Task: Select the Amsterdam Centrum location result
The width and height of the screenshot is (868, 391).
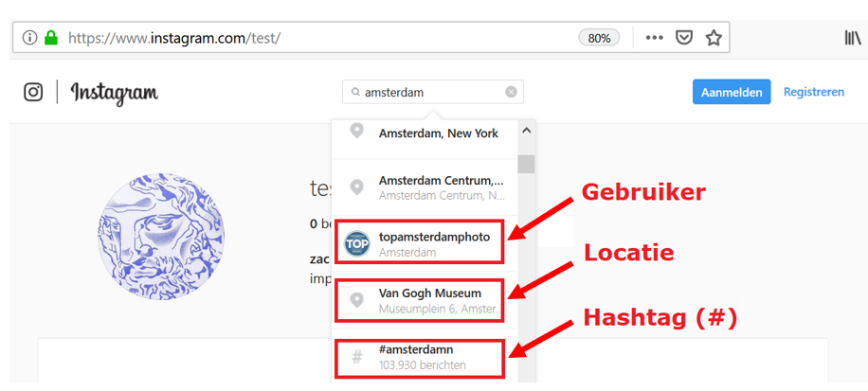Action: coord(425,187)
